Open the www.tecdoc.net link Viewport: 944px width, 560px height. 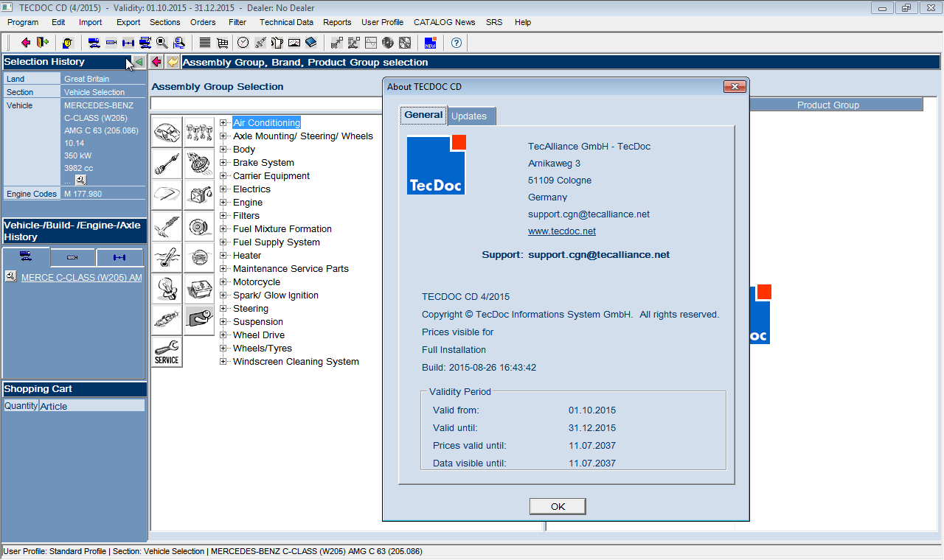tap(561, 231)
